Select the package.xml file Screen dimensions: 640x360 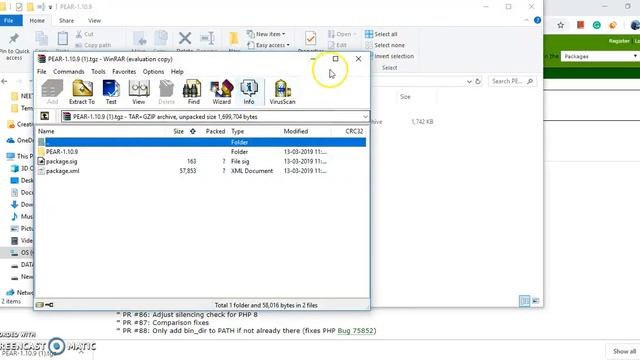202,171
